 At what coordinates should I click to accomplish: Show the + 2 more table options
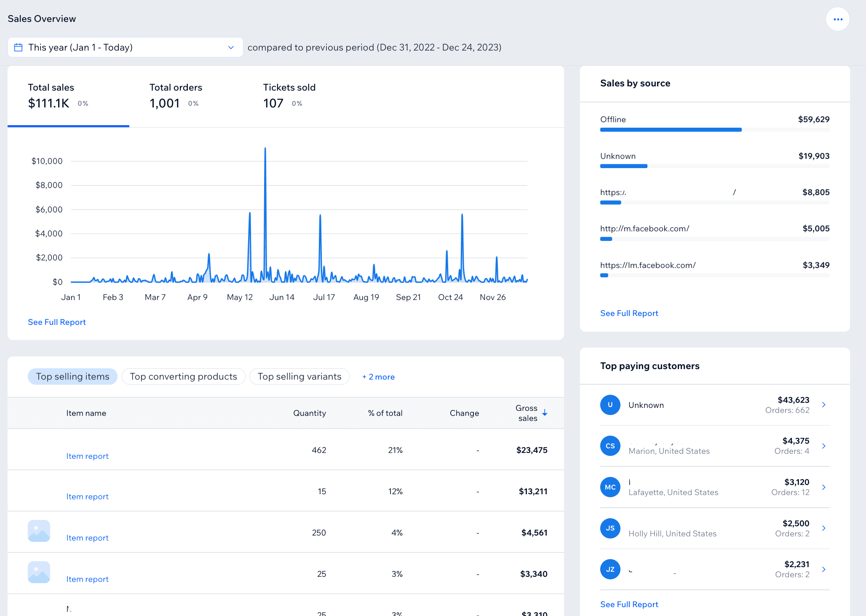click(x=378, y=377)
